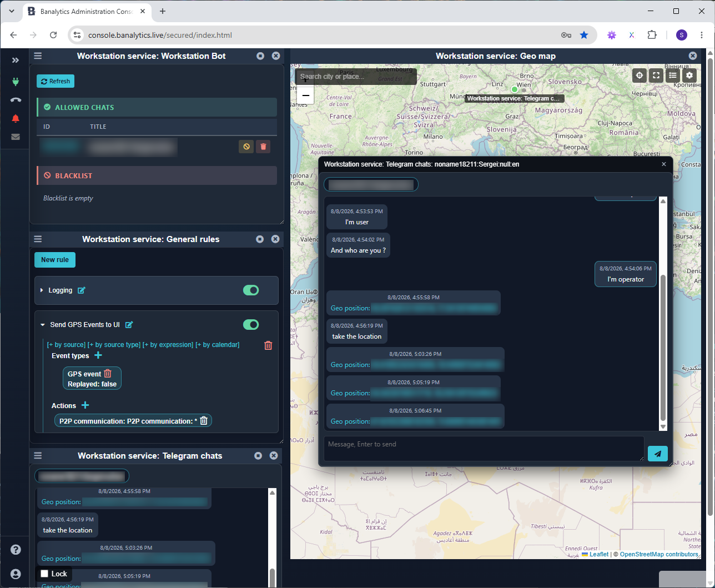Viewport: 715px width, 588px height.
Task: Delete the P2P communication action trash icon
Action: click(x=204, y=421)
